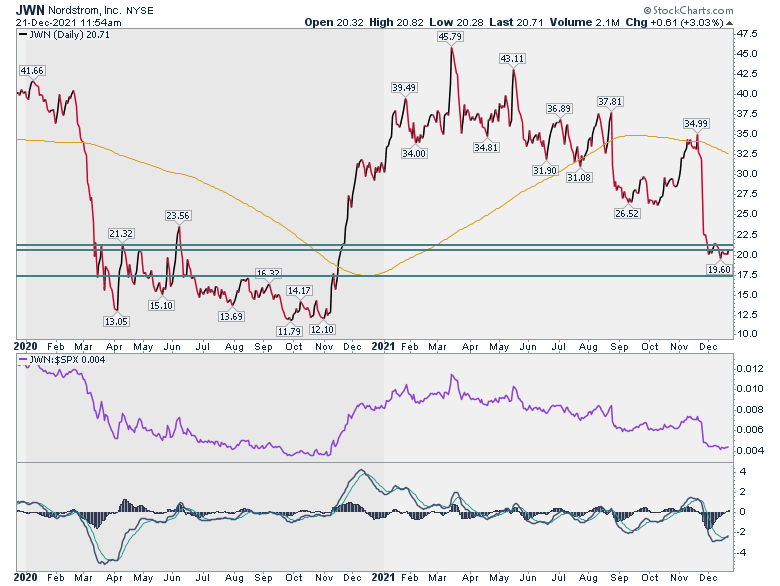Click the JWN (Daily) 20.71 legend

tap(64, 35)
